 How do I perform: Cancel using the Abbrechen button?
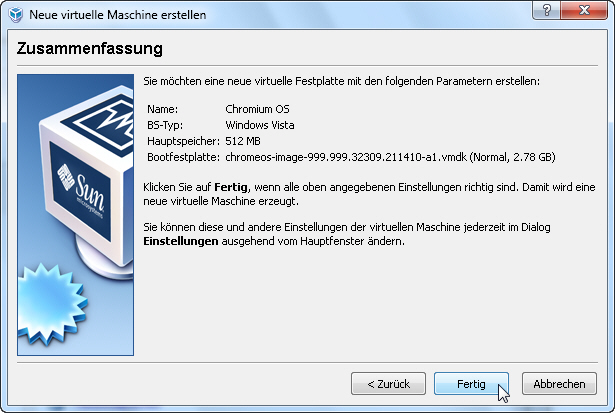(559, 384)
